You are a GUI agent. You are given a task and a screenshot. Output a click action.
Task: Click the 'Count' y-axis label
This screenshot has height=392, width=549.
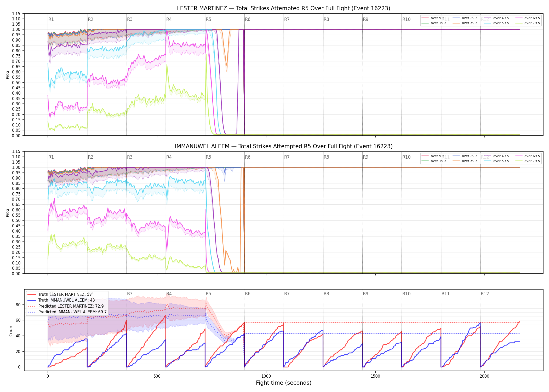point(11,330)
